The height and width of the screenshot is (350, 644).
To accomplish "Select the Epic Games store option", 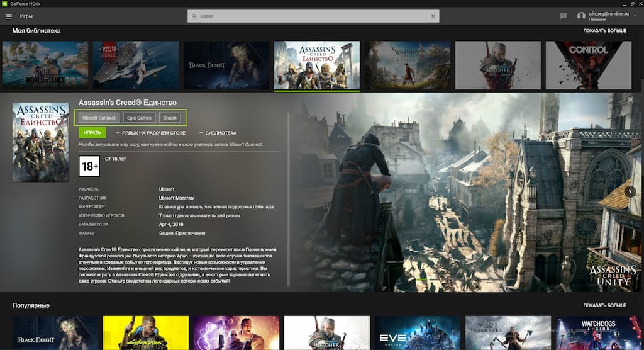I will click(139, 118).
